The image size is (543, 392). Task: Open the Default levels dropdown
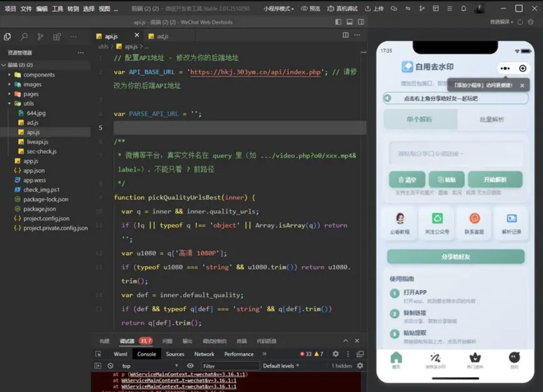[281, 366]
